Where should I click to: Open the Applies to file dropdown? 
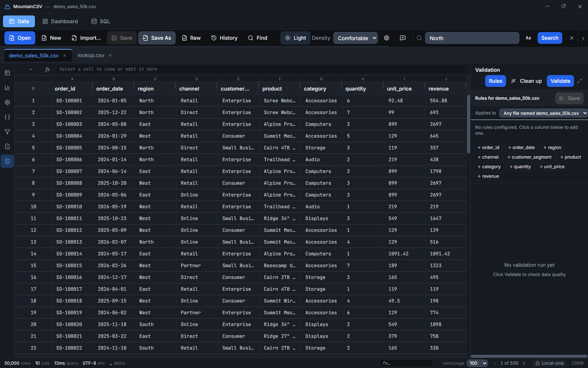(x=544, y=113)
